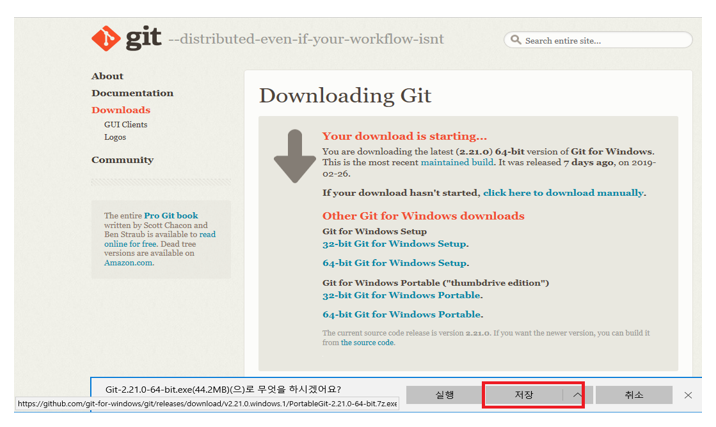
Task: Click the large download arrow icon
Action: [x=295, y=156]
